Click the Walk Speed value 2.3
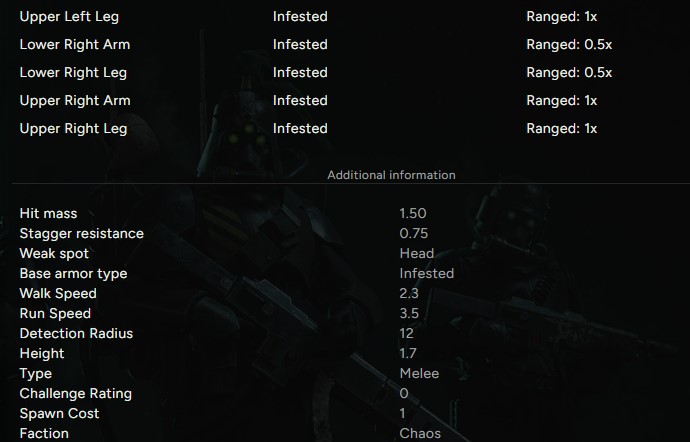This screenshot has width=690, height=442. pyautogui.click(x=409, y=294)
